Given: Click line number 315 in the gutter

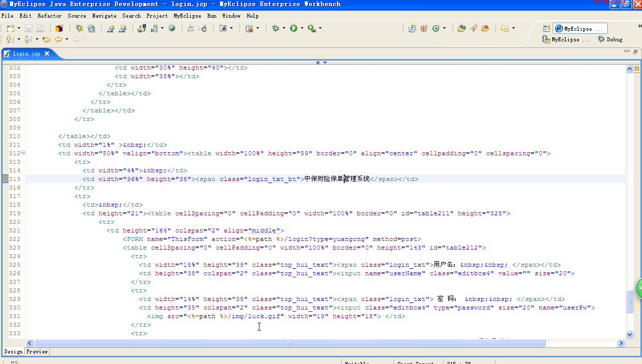Looking at the screenshot, I should pos(15,179).
